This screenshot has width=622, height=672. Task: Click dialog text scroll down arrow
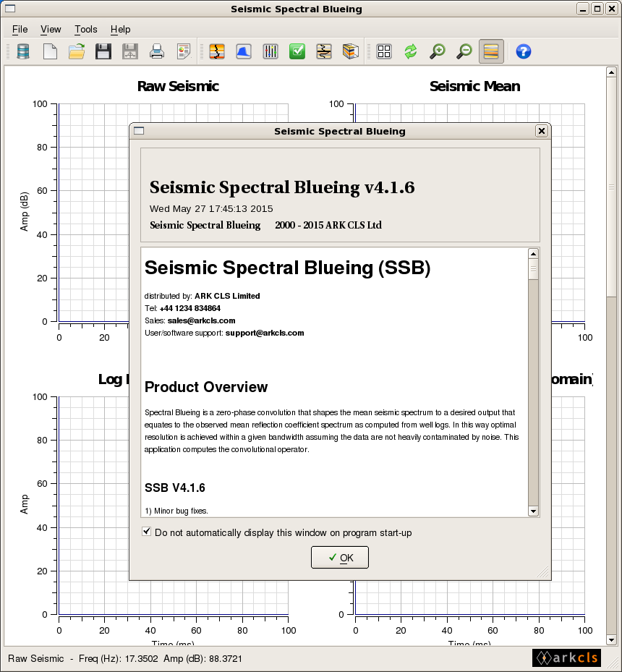pos(533,511)
